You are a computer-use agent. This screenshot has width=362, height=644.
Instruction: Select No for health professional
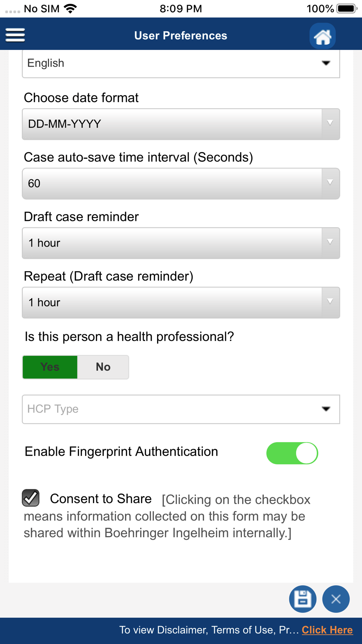click(103, 367)
